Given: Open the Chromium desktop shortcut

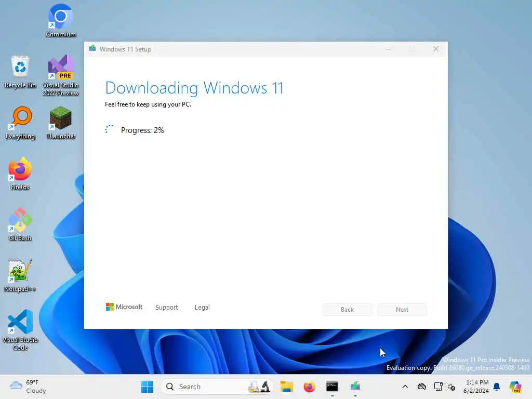Looking at the screenshot, I should coord(61,20).
